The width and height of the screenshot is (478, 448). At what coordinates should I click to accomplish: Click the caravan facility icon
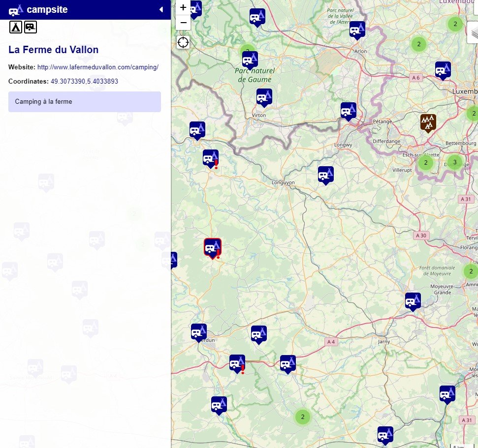(31, 27)
